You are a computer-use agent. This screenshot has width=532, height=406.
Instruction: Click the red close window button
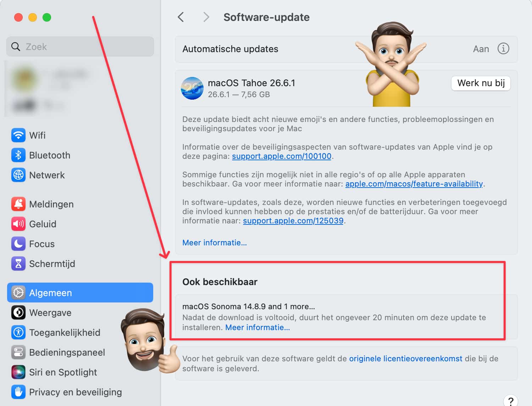click(x=18, y=17)
